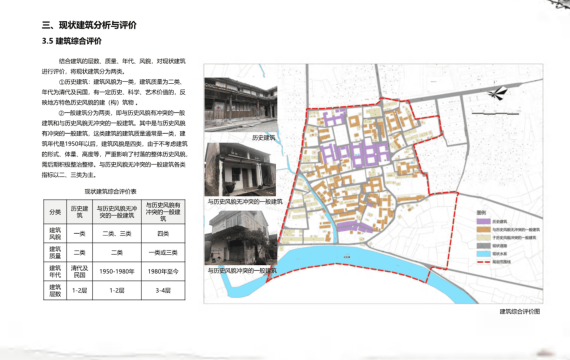Open the 与历史风貌冲突的一般建筑 photo
Screen dimensions: 570x360
pos(241,238)
